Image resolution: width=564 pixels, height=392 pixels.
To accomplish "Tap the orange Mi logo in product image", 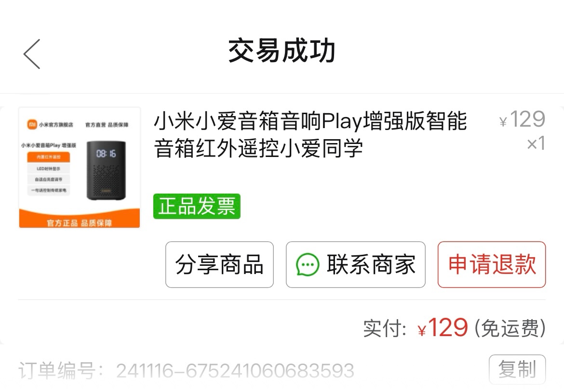I will (32, 124).
